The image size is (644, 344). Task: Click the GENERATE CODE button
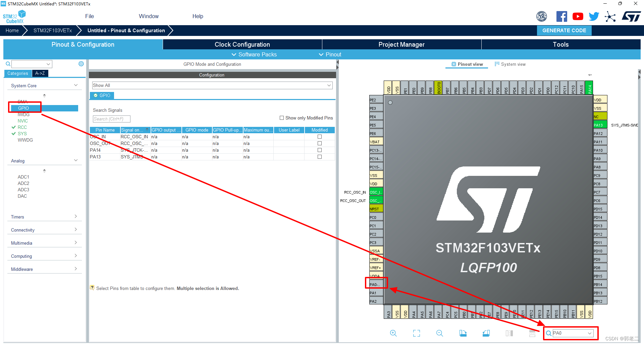564,30
